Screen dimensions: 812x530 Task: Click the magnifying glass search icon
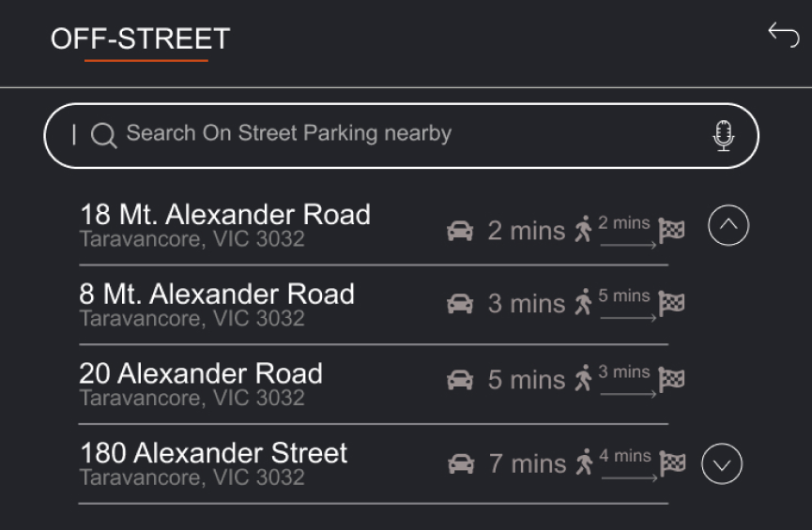[x=103, y=135]
